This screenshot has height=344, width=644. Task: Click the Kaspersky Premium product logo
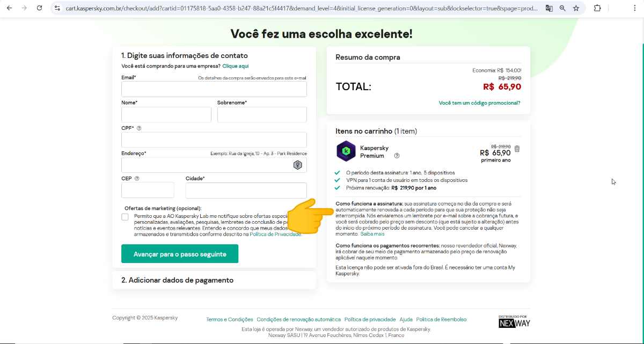[x=346, y=151]
